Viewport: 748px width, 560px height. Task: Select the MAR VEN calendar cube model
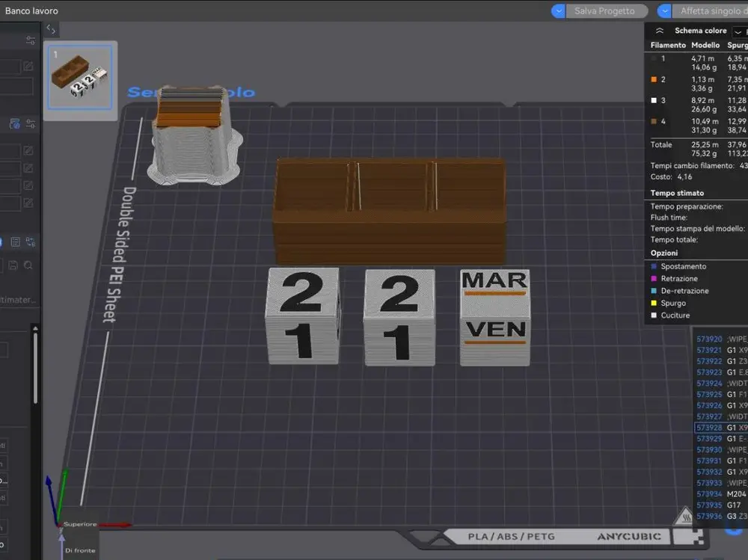click(x=494, y=317)
